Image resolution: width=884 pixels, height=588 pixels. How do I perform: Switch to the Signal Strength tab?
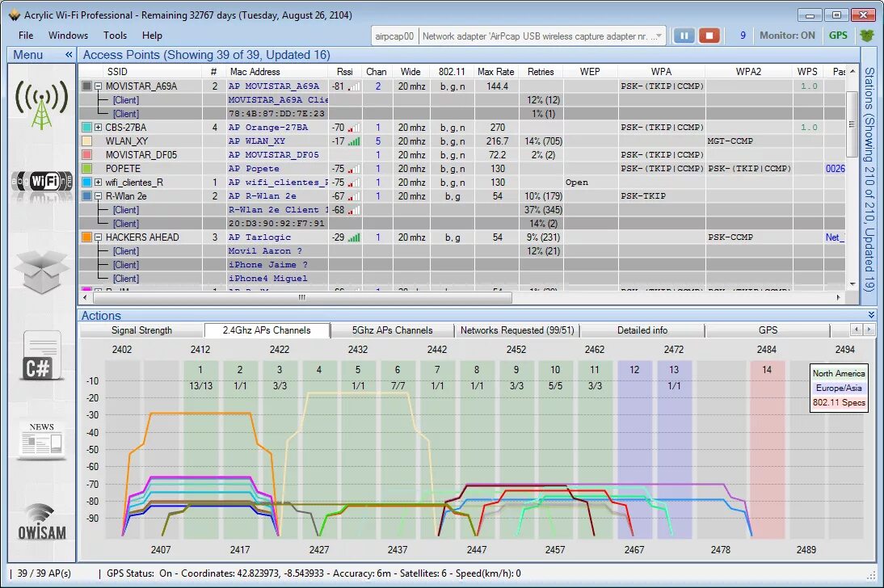pos(141,330)
